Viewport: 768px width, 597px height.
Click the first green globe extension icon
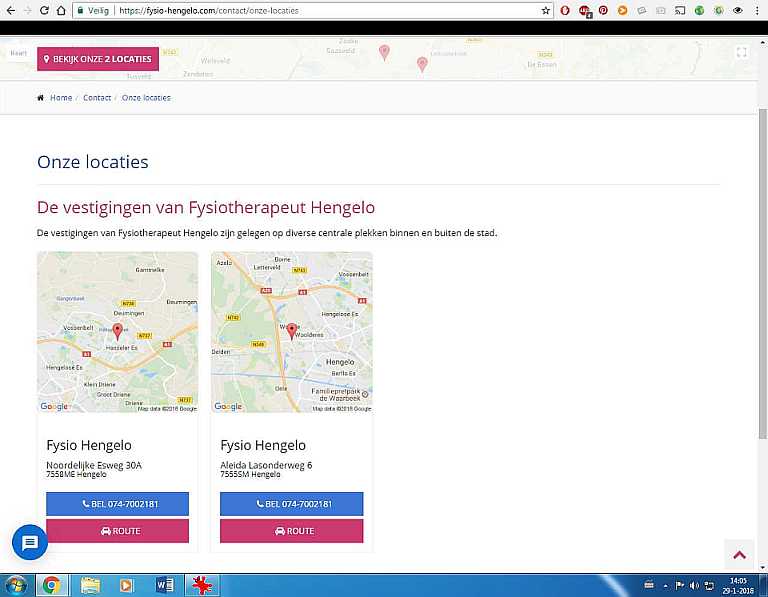coord(699,10)
